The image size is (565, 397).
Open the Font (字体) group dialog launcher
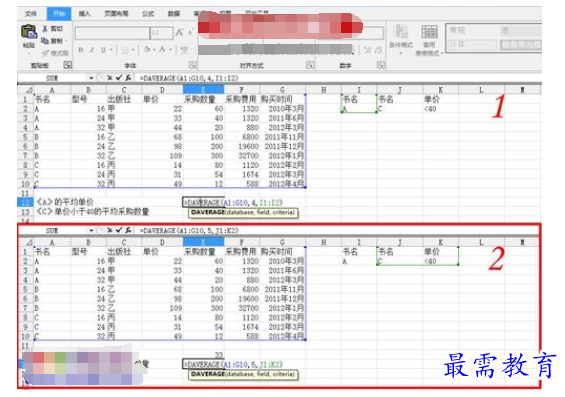click(x=193, y=65)
